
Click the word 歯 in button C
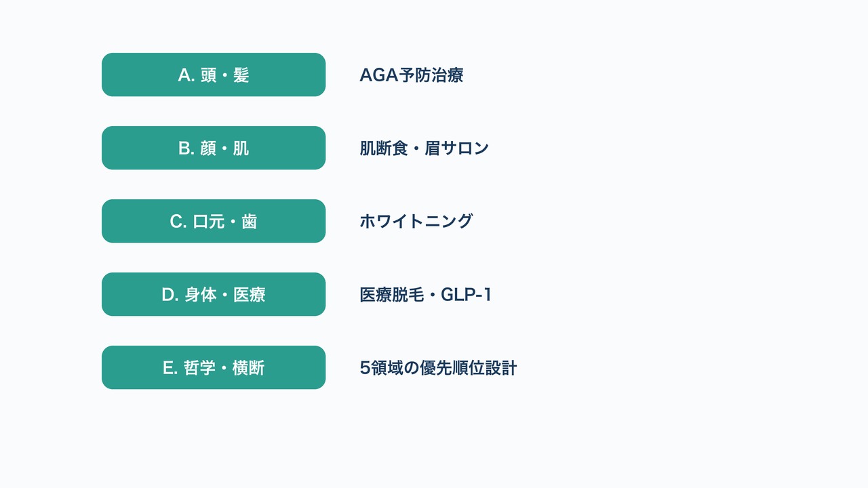click(250, 222)
